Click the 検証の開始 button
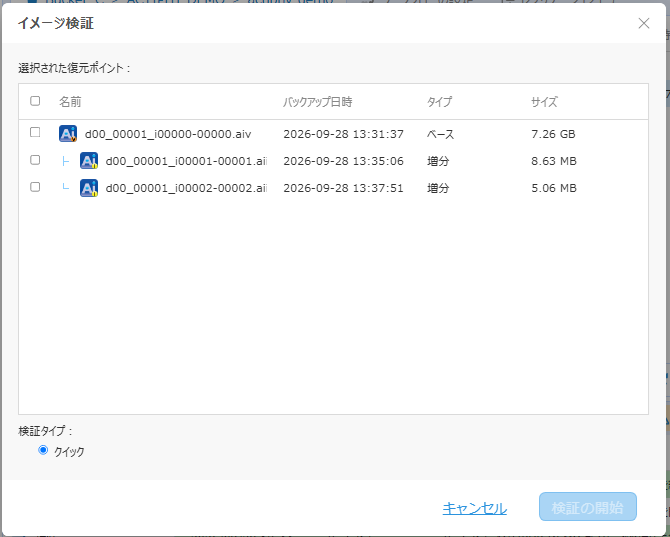This screenshot has width=670, height=537. (x=588, y=507)
